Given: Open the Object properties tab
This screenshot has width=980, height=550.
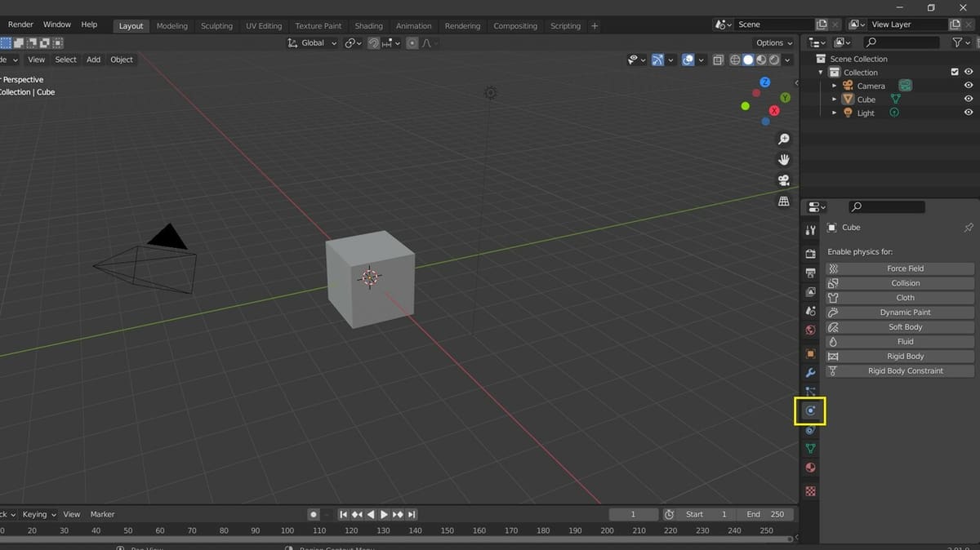Looking at the screenshot, I should (x=810, y=353).
